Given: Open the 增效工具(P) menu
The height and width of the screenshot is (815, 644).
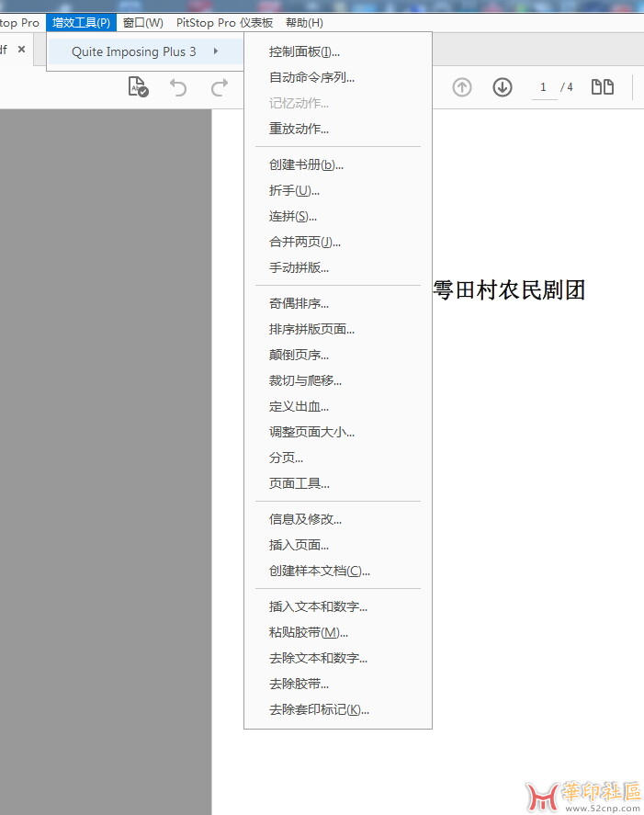Looking at the screenshot, I should pos(81,22).
